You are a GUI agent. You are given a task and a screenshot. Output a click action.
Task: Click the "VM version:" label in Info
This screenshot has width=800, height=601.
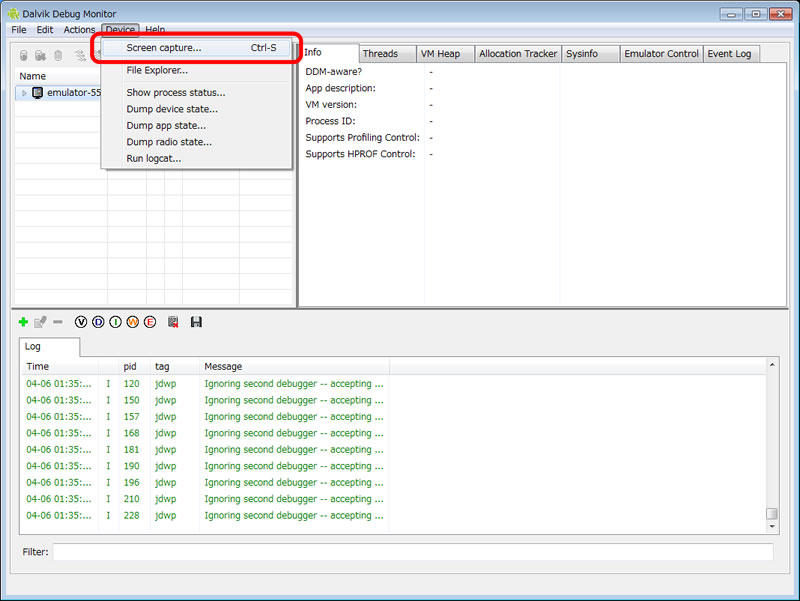coord(331,105)
